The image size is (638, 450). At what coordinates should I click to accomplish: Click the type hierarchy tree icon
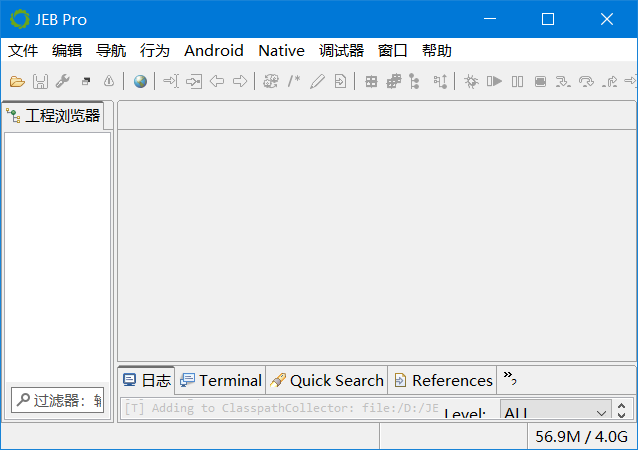point(414,81)
